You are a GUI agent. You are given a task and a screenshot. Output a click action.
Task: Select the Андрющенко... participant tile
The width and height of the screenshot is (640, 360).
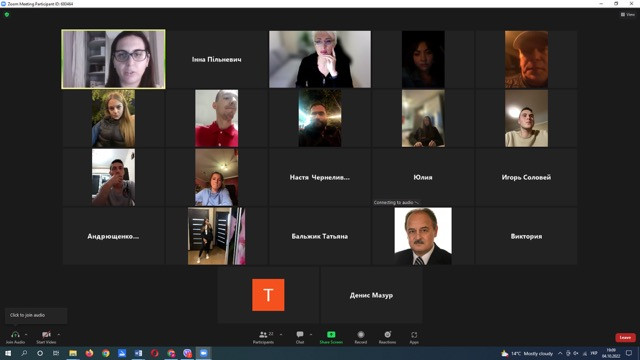pyautogui.click(x=113, y=236)
